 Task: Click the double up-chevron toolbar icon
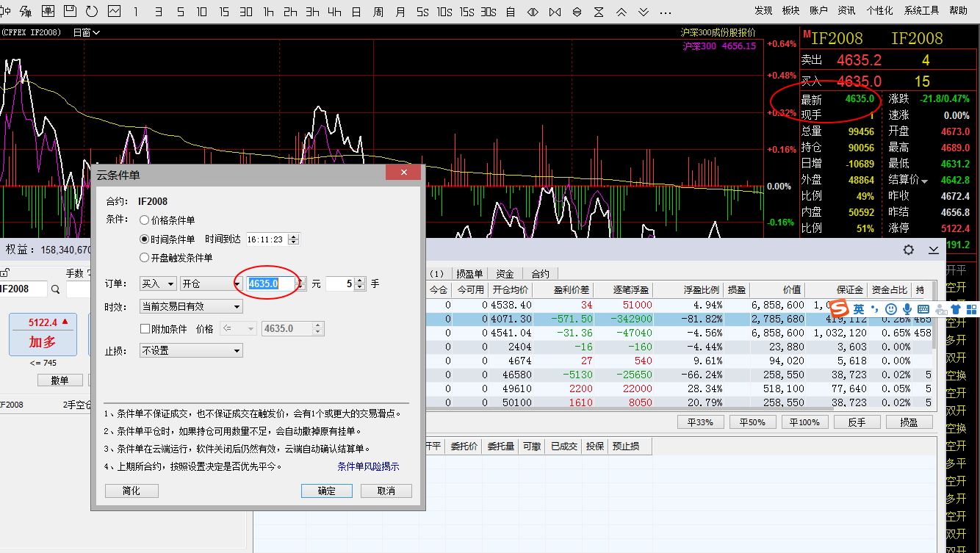(x=621, y=12)
